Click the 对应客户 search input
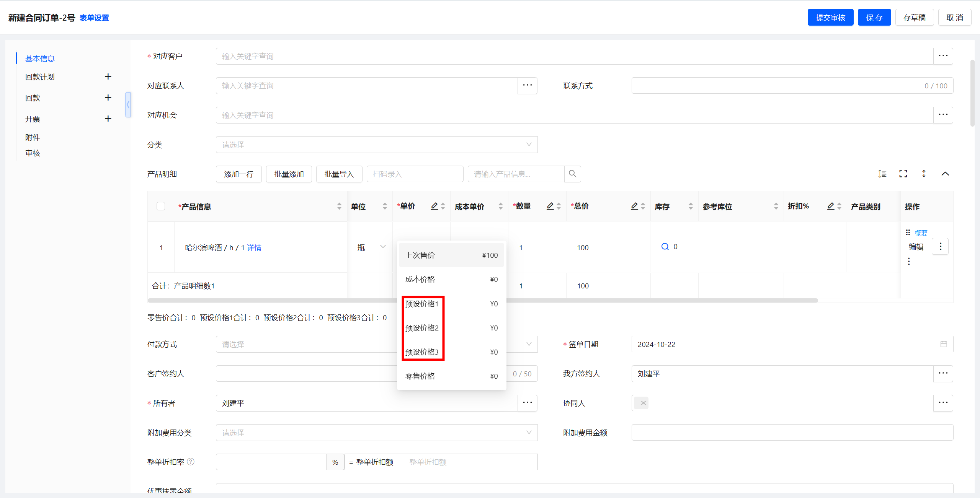This screenshot has width=980, height=498. (x=574, y=56)
